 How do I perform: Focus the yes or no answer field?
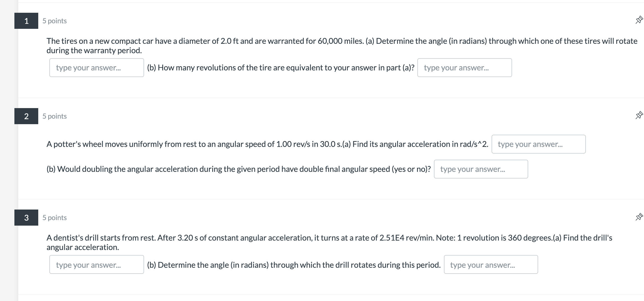481,169
